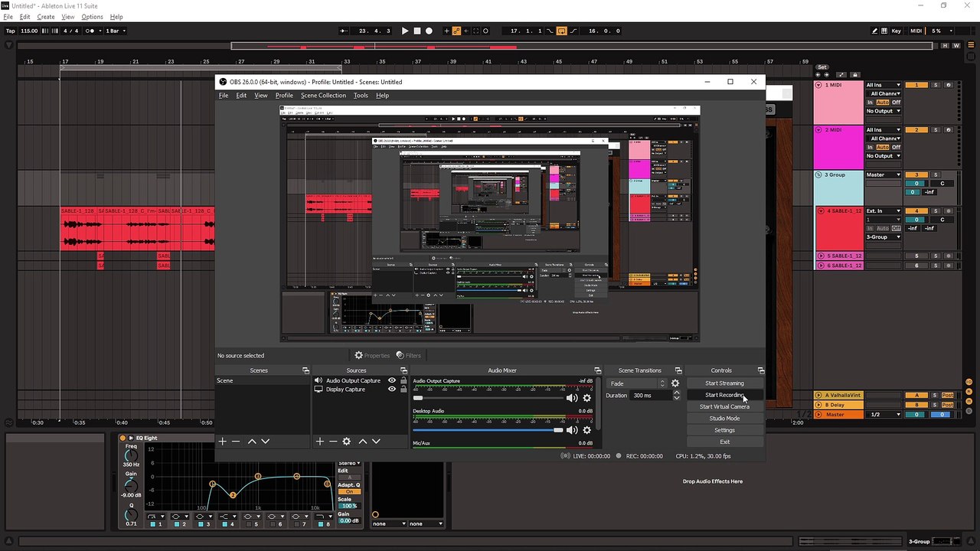Open the scene transition properties gear
980x551 pixels.
(x=675, y=383)
